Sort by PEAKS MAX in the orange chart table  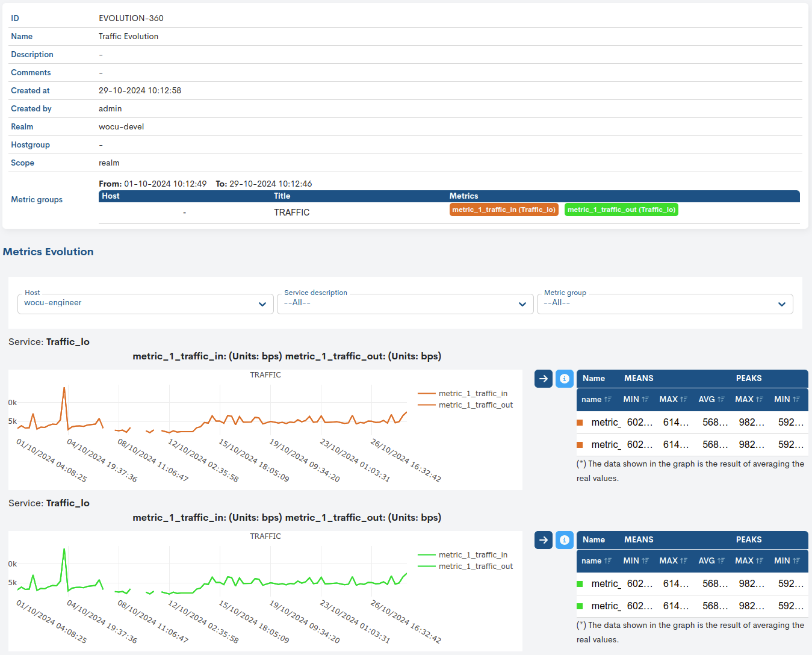(749, 399)
